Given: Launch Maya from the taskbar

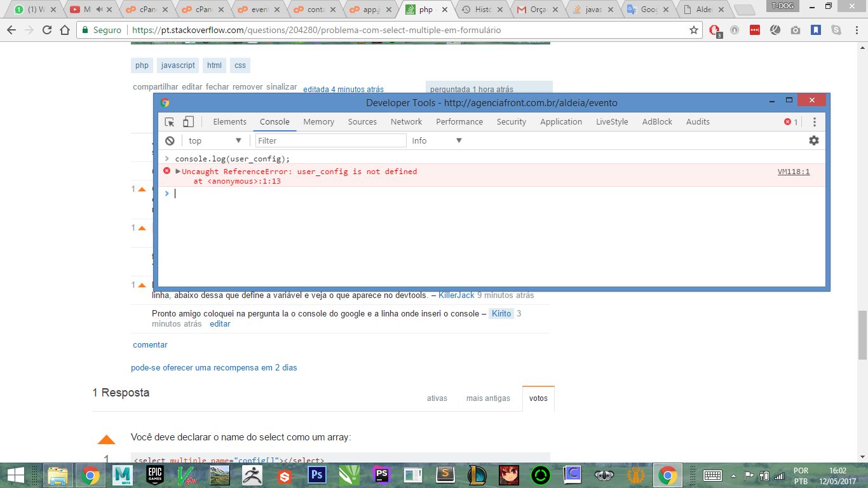Looking at the screenshot, I should click(x=122, y=475).
